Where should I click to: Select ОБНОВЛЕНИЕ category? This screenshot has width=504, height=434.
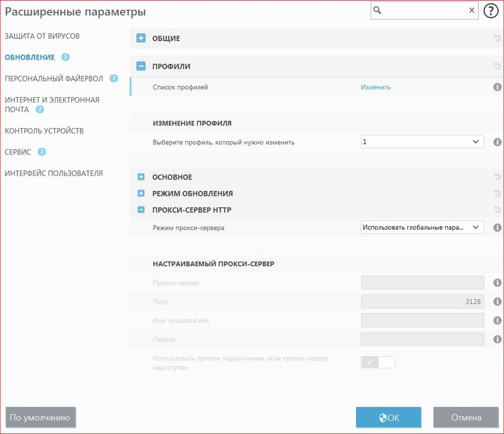point(29,57)
